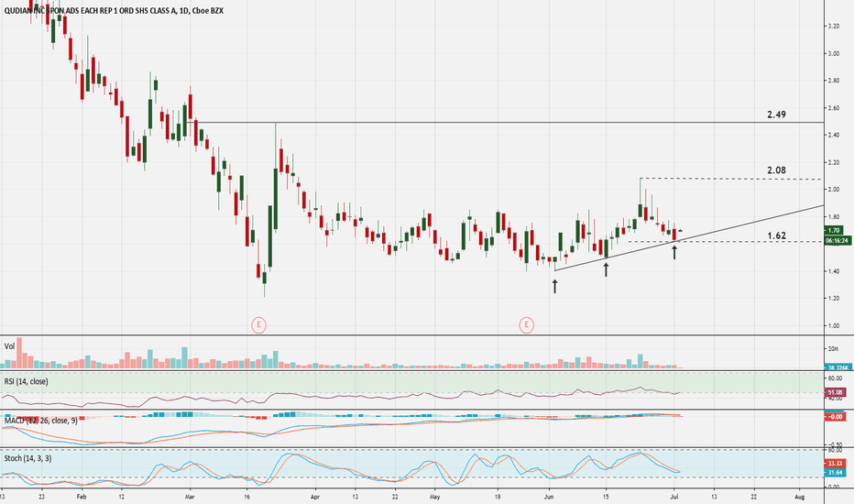
Task: Click the green 1.70 current price tag
Action: (834, 231)
